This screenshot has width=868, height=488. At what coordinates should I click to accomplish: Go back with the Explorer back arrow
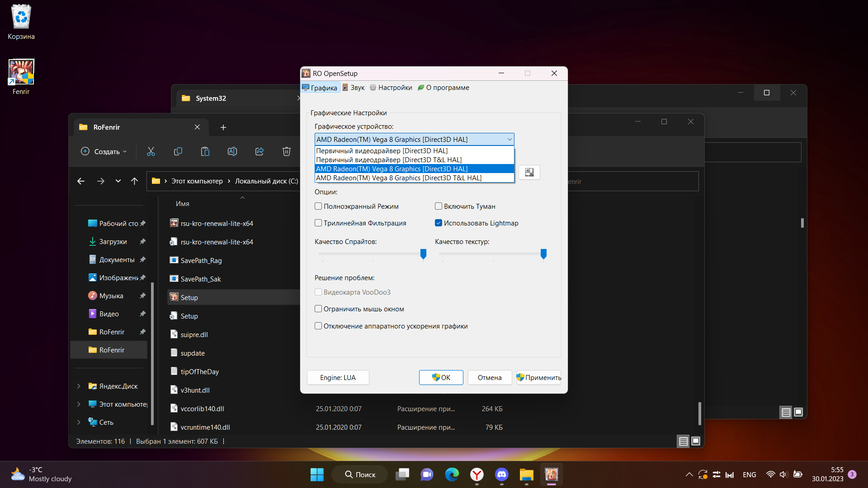click(81, 181)
